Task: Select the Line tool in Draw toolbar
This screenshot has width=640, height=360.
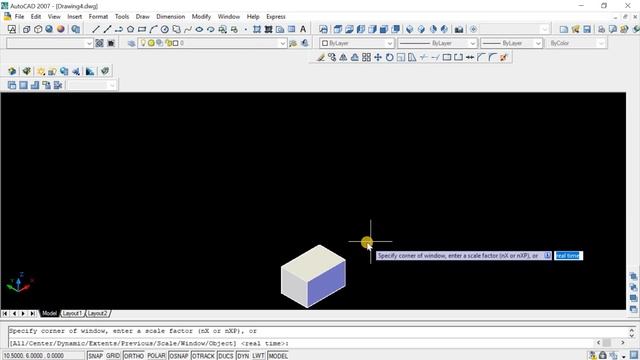Action: click(x=96, y=29)
